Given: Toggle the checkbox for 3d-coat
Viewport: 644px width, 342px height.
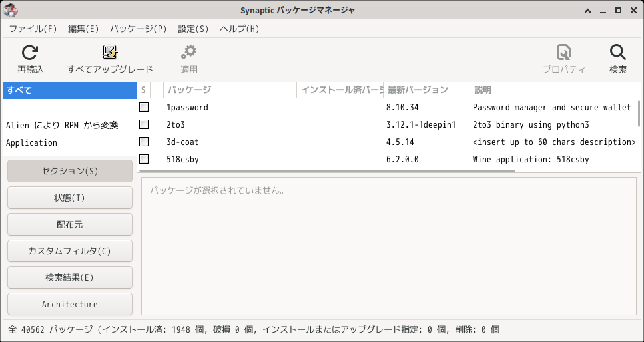Looking at the screenshot, I should 144,142.
